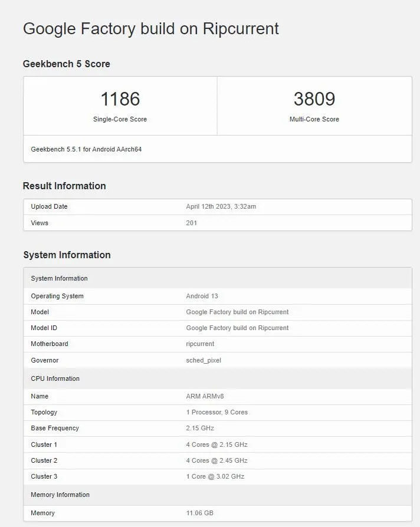
Task: Select the 'sched_pixel' governor value
Action: click(x=204, y=360)
